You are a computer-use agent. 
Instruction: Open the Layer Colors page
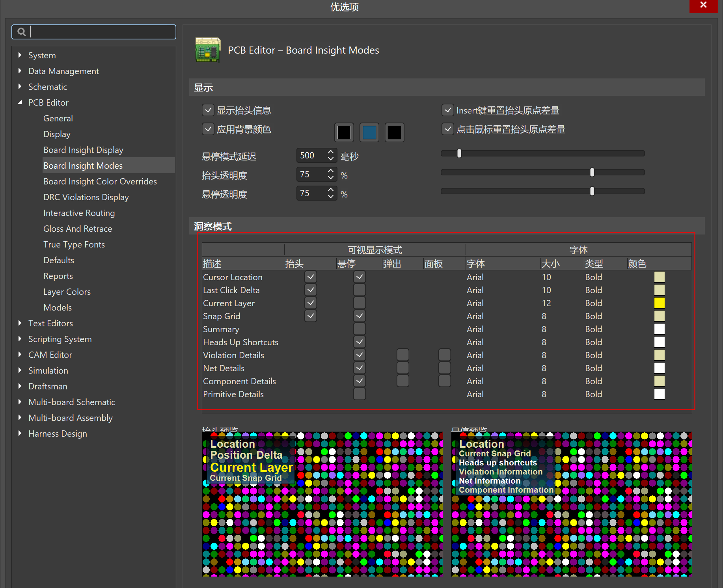67,292
